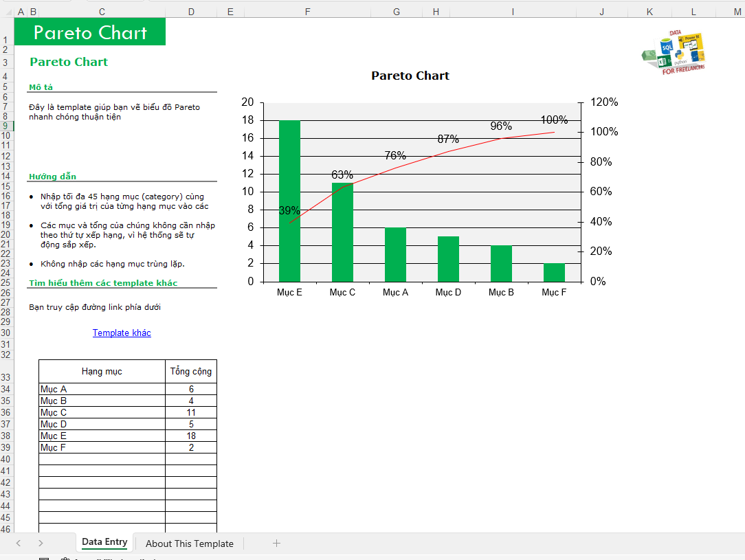Click the green Pareto Chart banner

pyautogui.click(x=90, y=32)
